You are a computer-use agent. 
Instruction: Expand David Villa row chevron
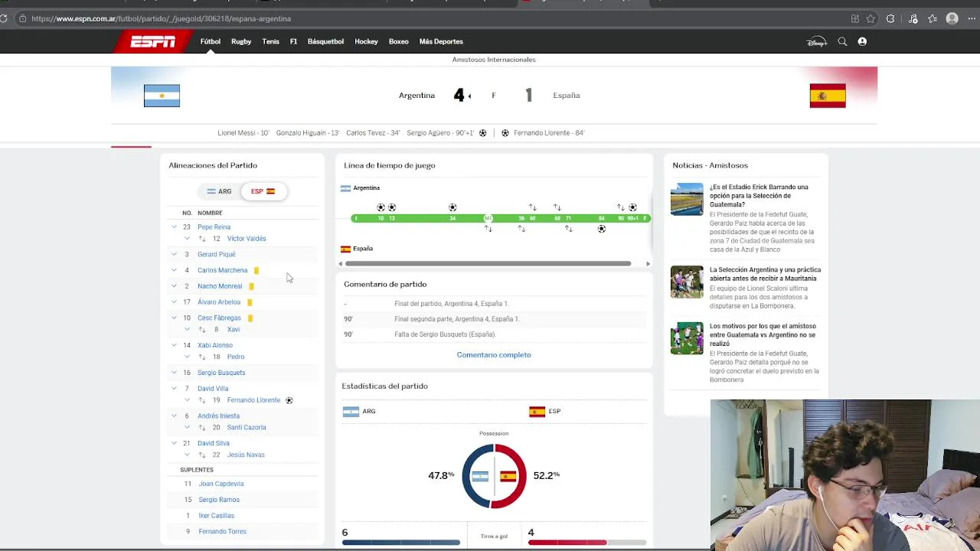tap(174, 389)
